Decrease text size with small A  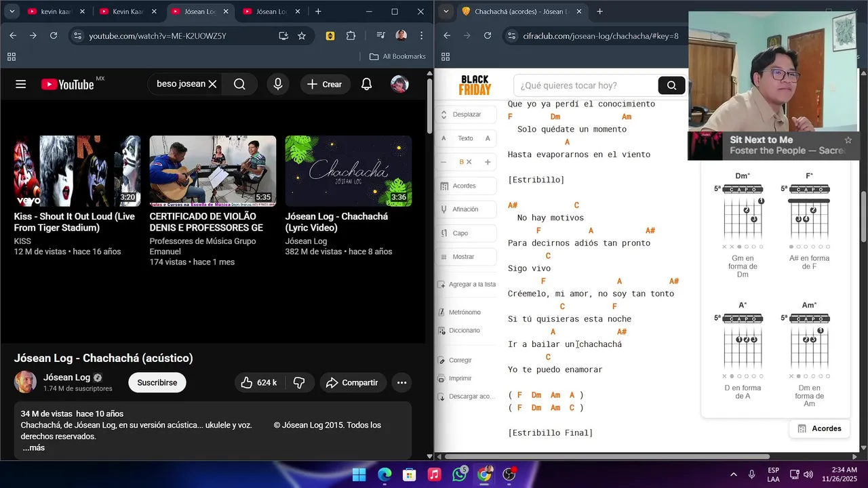(x=443, y=138)
